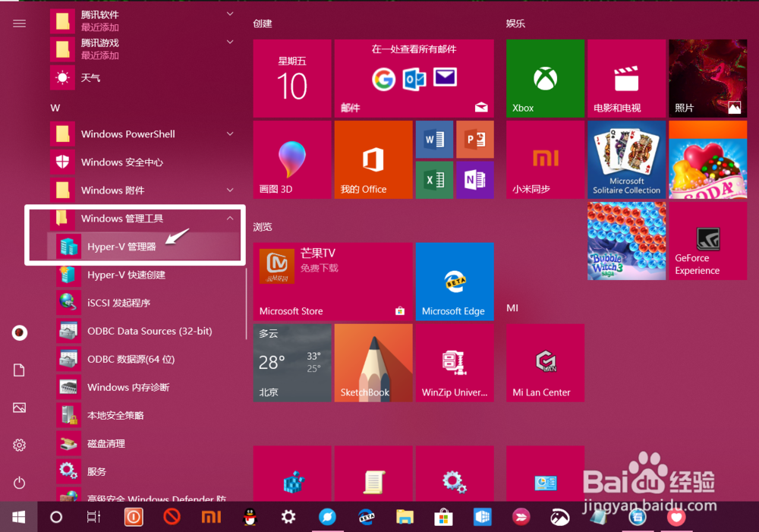Open the Pictures shortcut in the Start sidebar
759x532 pixels.
20,408
